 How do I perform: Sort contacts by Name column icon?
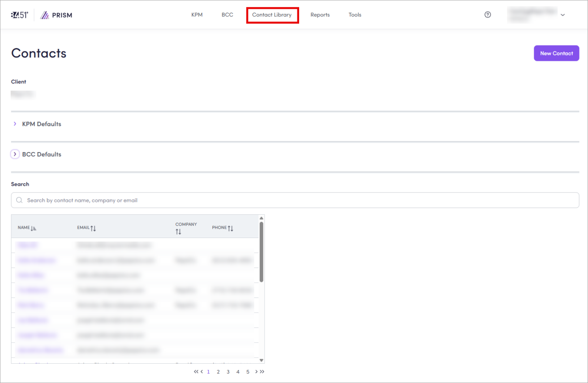click(x=34, y=228)
